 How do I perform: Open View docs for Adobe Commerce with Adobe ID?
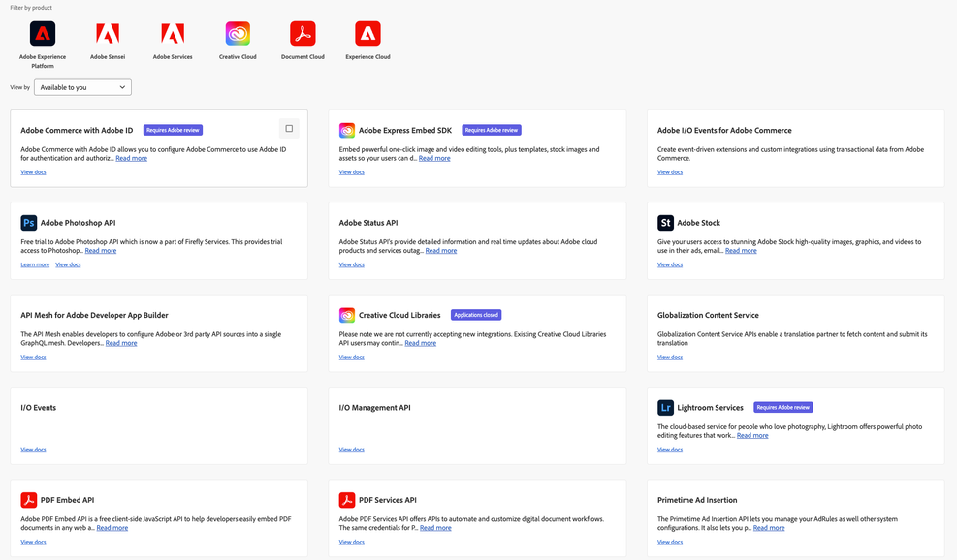pos(34,172)
